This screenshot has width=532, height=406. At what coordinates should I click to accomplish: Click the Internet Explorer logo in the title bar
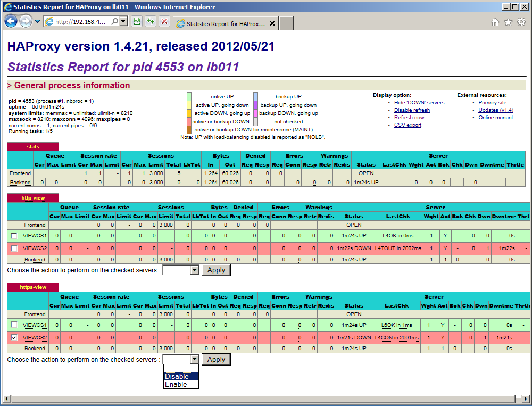point(7,6)
